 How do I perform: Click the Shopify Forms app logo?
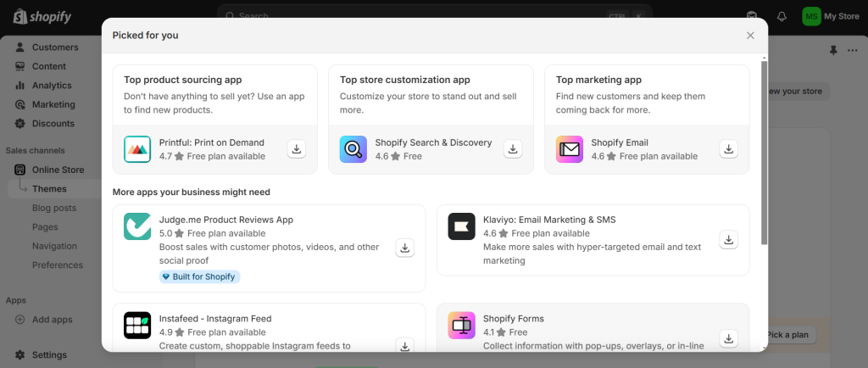pyautogui.click(x=462, y=326)
